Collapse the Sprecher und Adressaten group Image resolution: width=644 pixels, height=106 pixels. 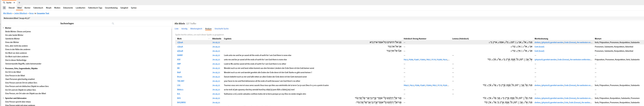(x=4, y=98)
